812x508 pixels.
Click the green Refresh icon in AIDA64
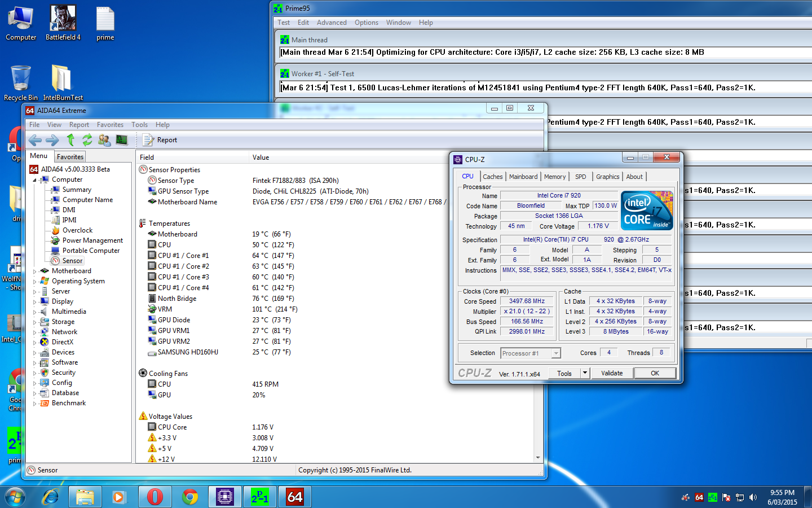[87, 140]
